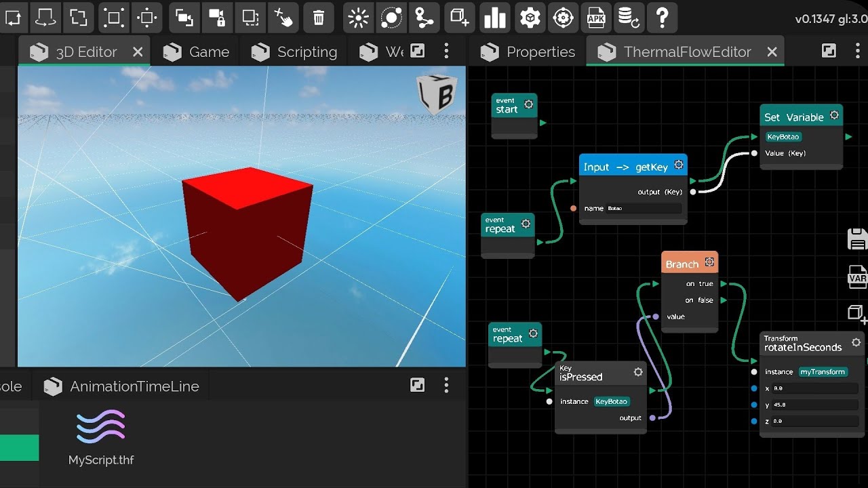Open the bar chart profiler icon

pos(495,18)
